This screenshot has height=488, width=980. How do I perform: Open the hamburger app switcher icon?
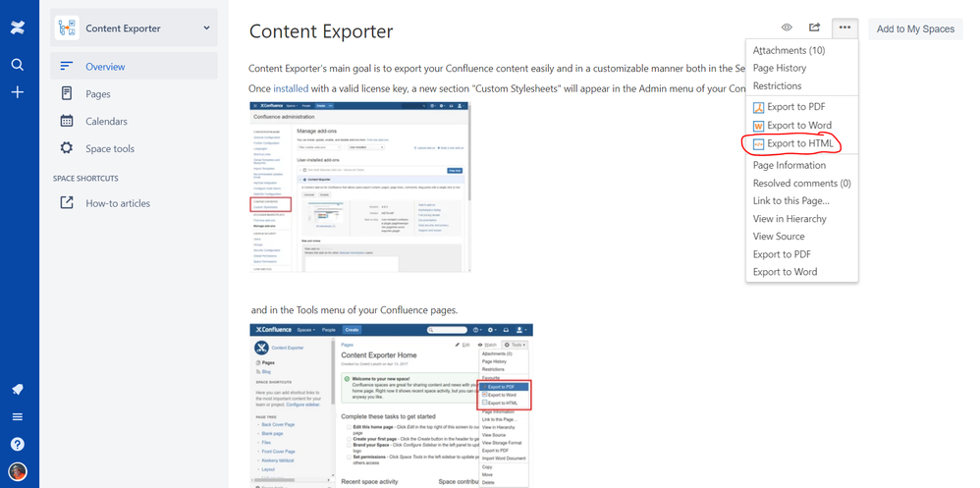(18, 416)
